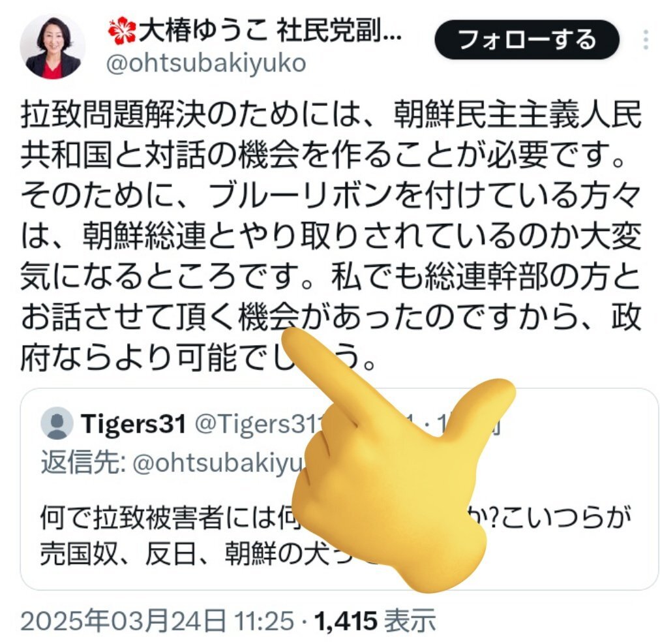Click tweet line starting そのために、ブルーリボン
This screenshot has height=644, width=660.
pos(331,196)
